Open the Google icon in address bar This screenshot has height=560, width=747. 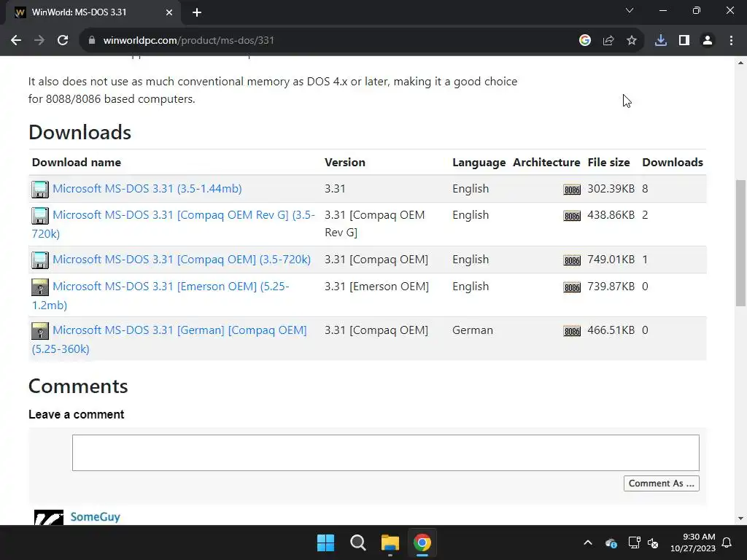coord(585,41)
